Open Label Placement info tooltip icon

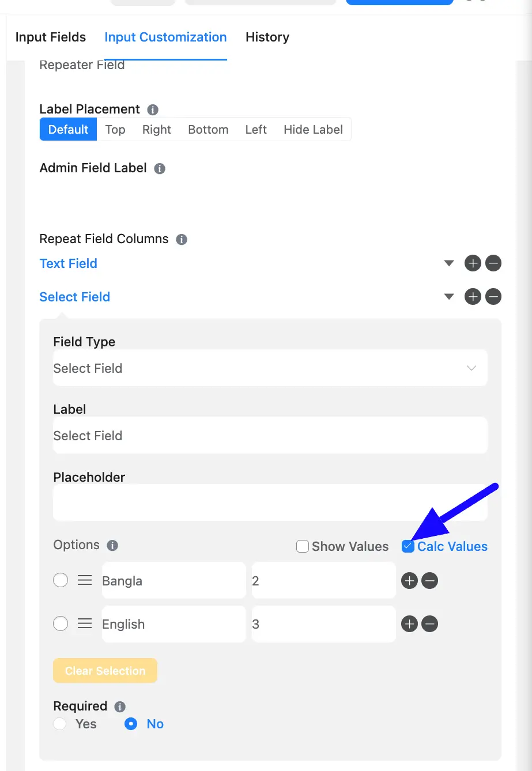153,109
